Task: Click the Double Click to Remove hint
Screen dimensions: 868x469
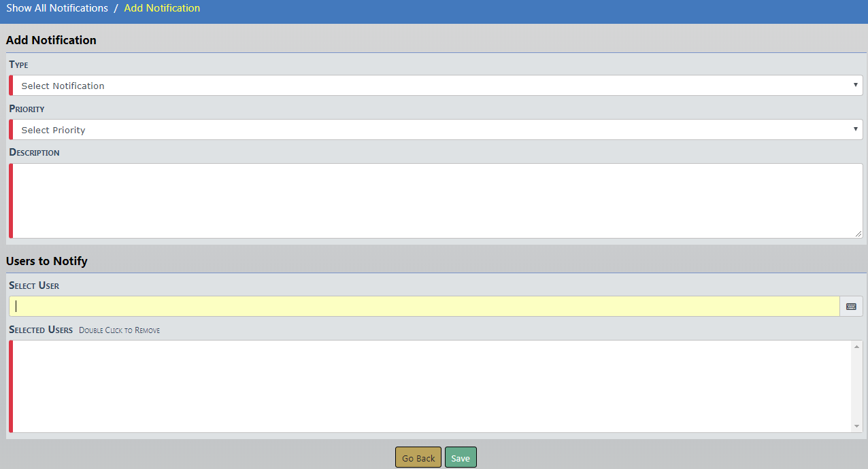Action: point(120,330)
